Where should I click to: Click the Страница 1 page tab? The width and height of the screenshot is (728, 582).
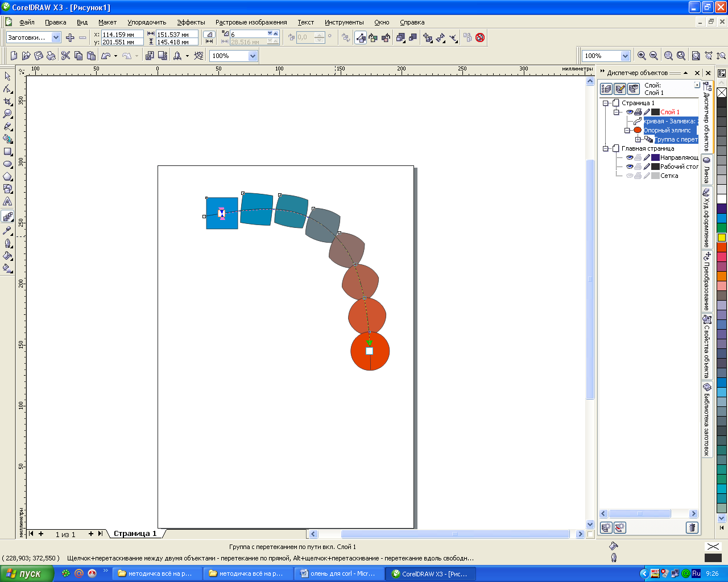(135, 534)
